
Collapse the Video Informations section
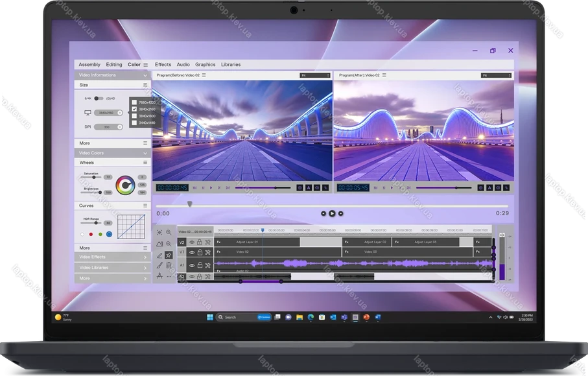[x=145, y=75]
